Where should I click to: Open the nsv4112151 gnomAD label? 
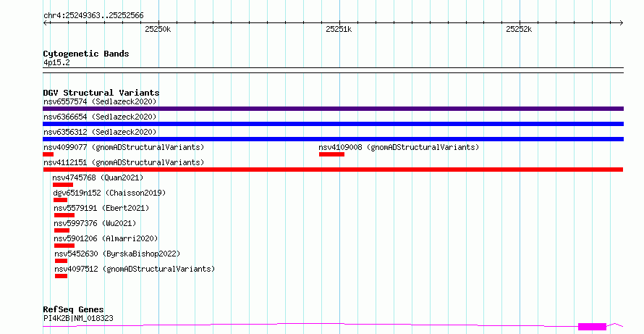[x=124, y=162]
